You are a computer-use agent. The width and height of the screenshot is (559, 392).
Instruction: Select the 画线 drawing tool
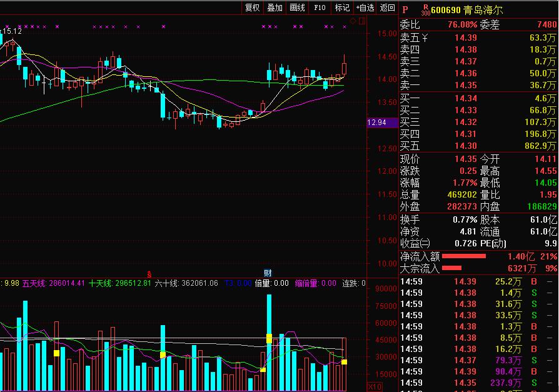[297, 8]
